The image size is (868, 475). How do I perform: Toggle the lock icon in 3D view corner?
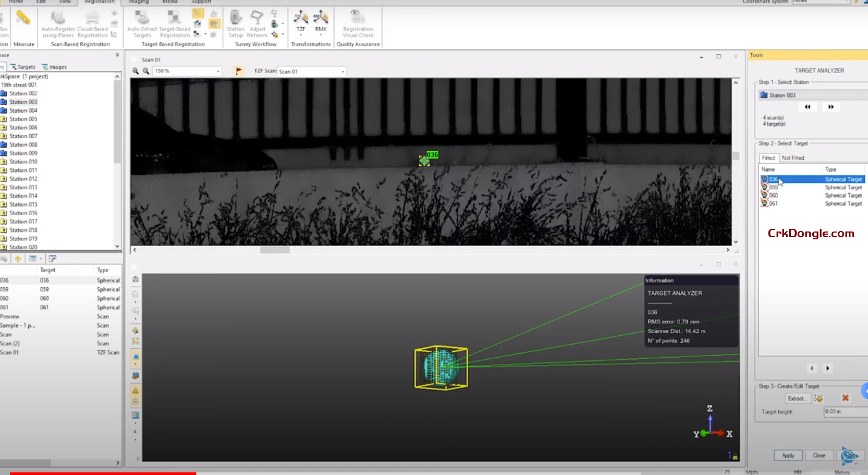[734, 456]
